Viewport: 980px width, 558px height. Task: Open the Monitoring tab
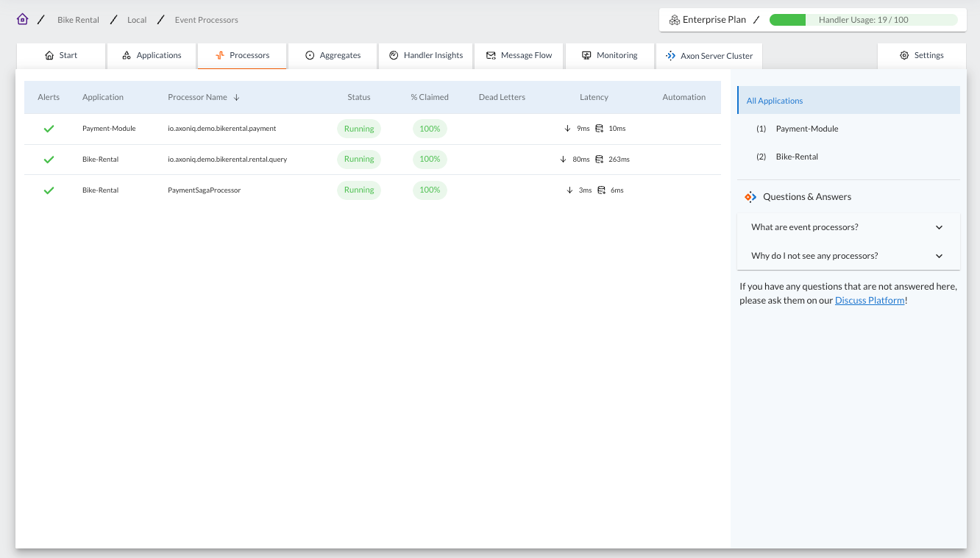pyautogui.click(x=609, y=55)
